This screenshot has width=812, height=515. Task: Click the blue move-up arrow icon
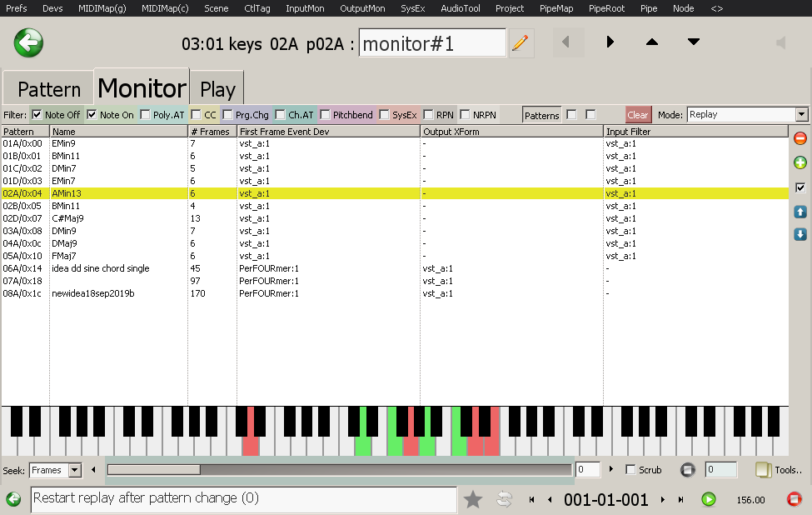[x=800, y=212]
